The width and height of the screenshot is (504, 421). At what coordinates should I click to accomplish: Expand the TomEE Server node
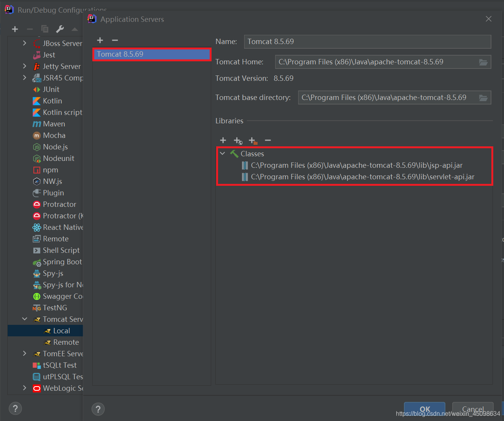click(25, 354)
